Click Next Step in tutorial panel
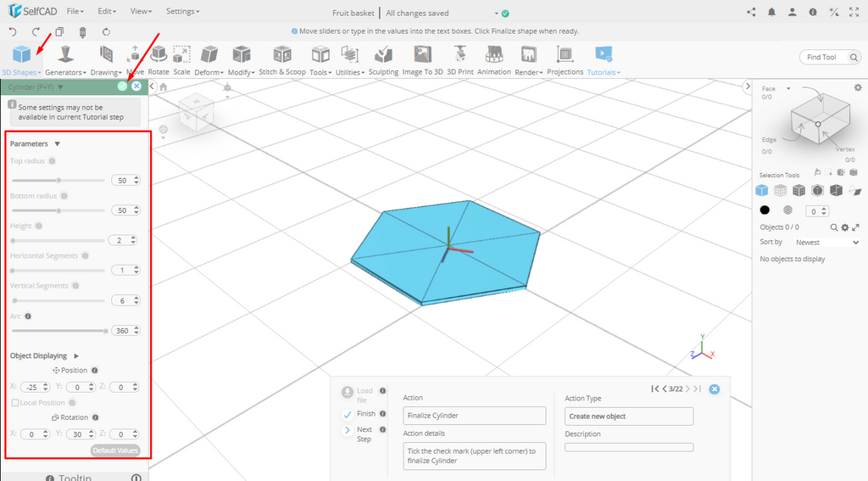Image resolution: width=868 pixels, height=481 pixels. 348,431
